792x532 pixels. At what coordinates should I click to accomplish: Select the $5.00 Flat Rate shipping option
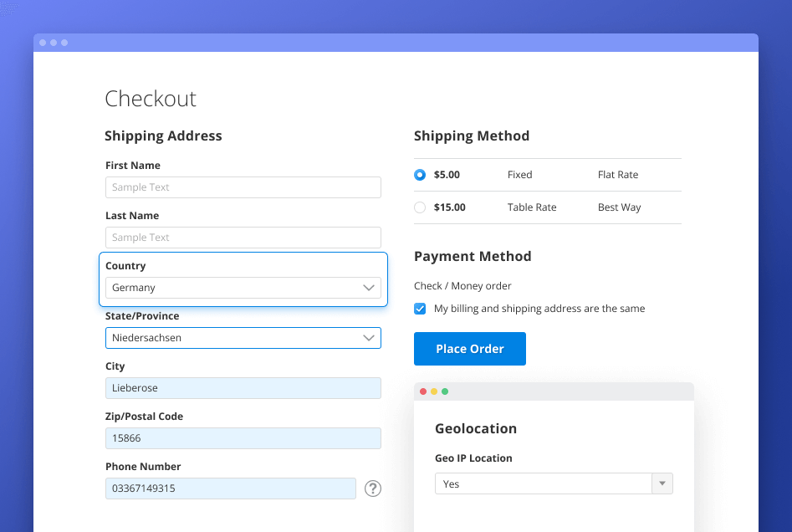pyautogui.click(x=419, y=174)
